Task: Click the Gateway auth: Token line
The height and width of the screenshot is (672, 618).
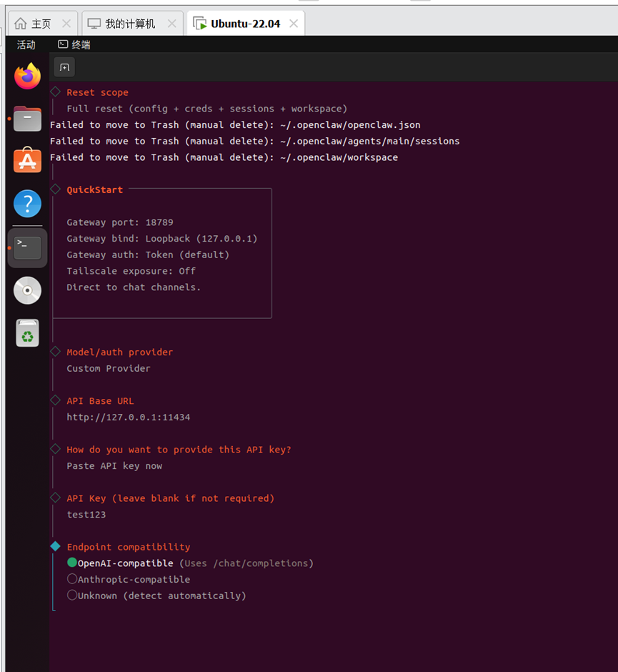Action: [148, 255]
